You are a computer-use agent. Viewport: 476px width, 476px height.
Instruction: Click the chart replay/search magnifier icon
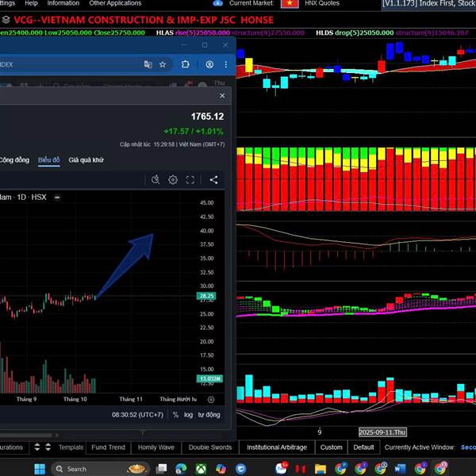pos(155,180)
